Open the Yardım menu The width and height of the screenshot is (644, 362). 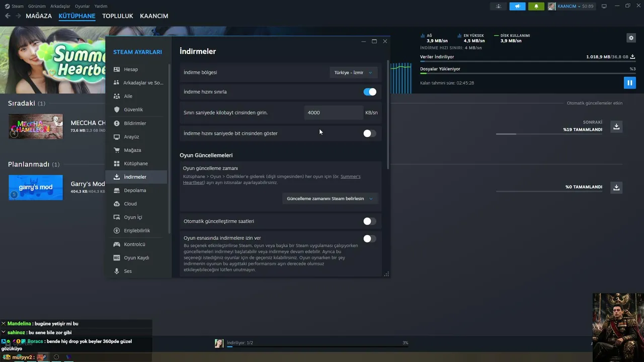click(x=101, y=6)
